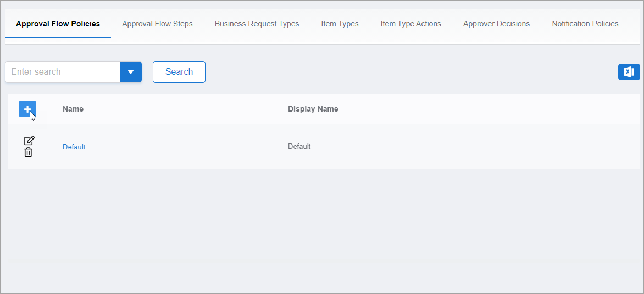This screenshot has width=644, height=294.
Task: Click the empty right side of Default row
Action: [495, 147]
